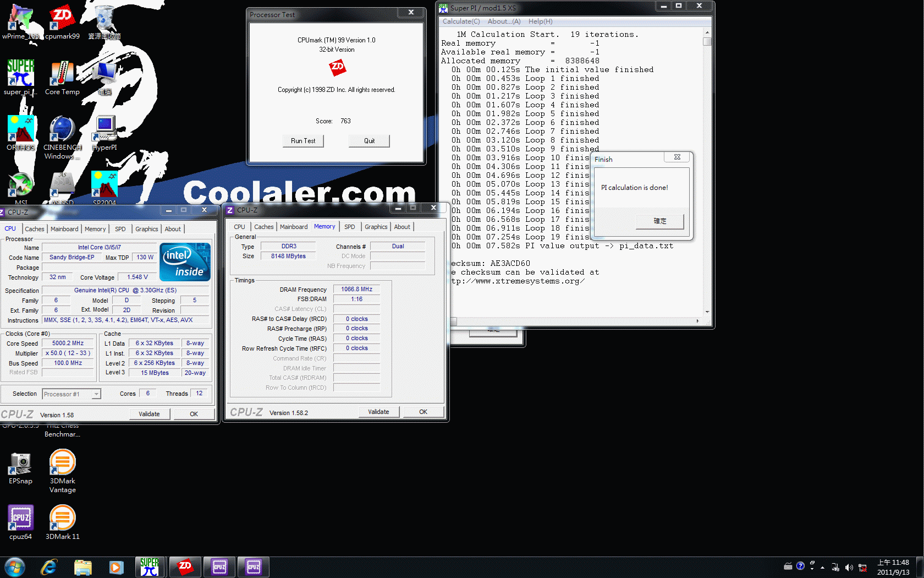
Task: Switch to ZD CPUmark taskbar button
Action: point(185,567)
